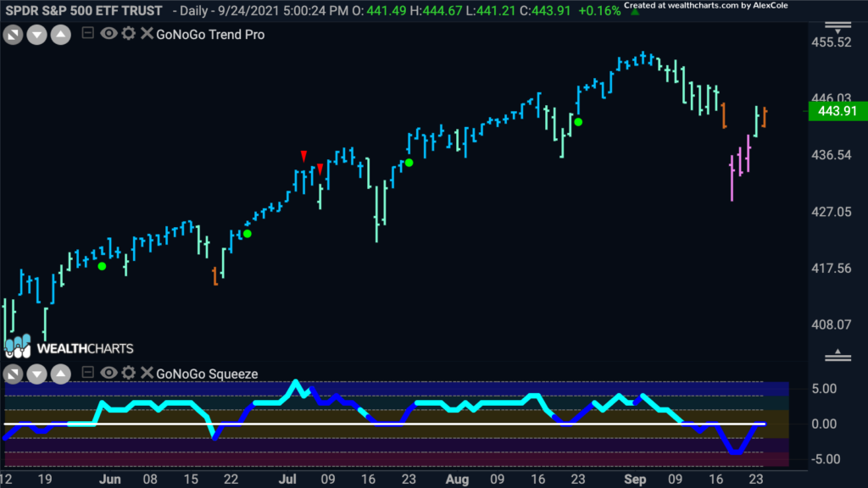Click the Jul date axis label

point(287,480)
